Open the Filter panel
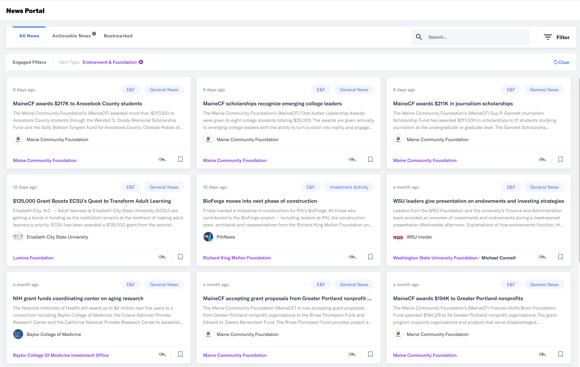 556,37
